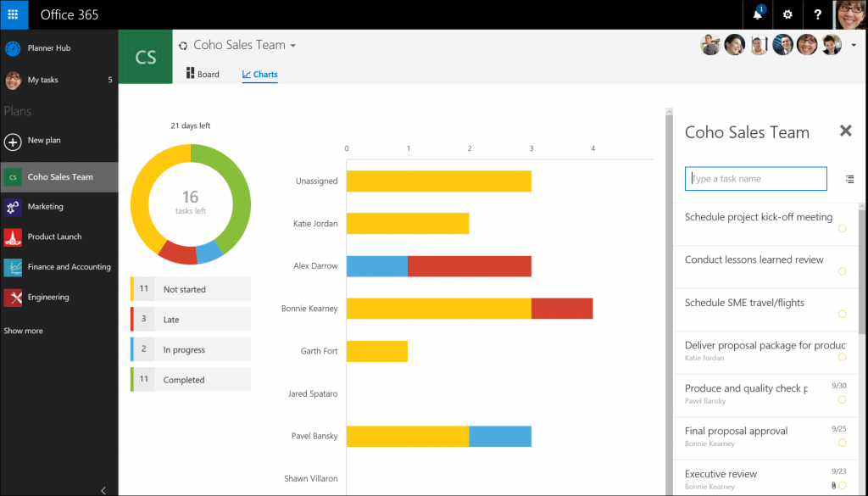Click the fourth member avatar in the header
The width and height of the screenshot is (868, 496).
click(x=782, y=45)
